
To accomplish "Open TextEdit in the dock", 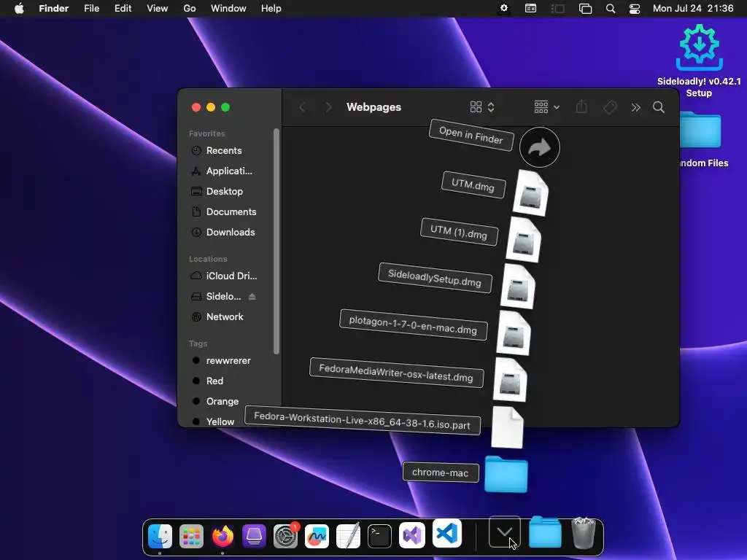I will click(x=348, y=536).
